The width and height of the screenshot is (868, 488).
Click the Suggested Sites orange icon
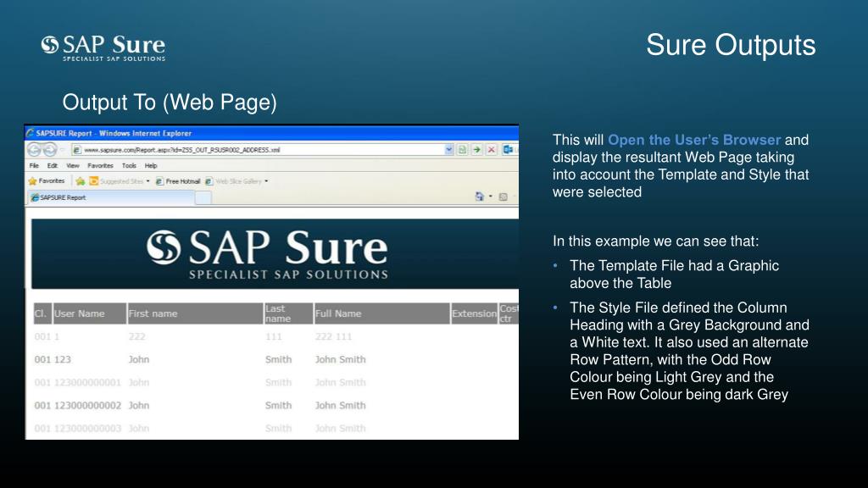(93, 181)
